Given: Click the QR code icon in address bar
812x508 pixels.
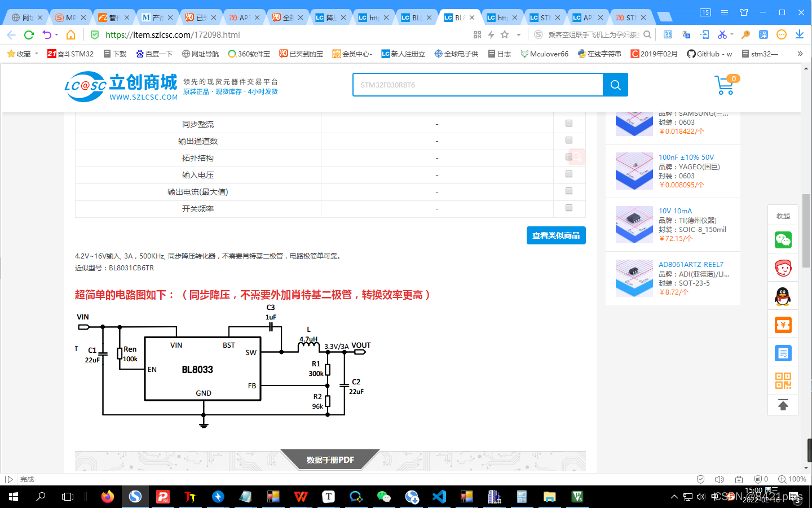Looking at the screenshot, I should pos(477,35).
